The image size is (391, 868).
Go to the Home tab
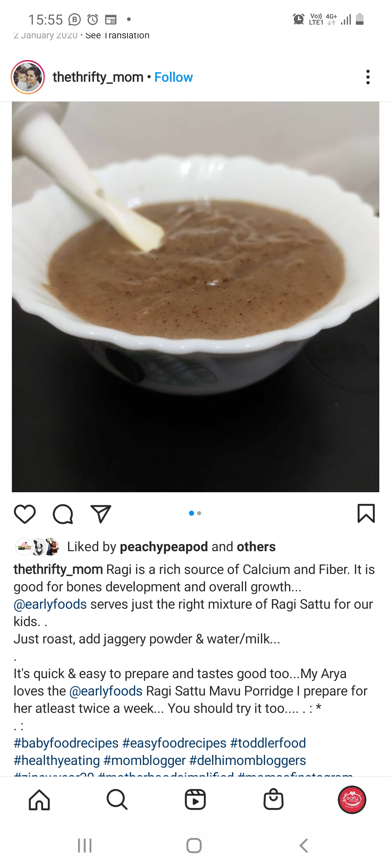pos(39,800)
